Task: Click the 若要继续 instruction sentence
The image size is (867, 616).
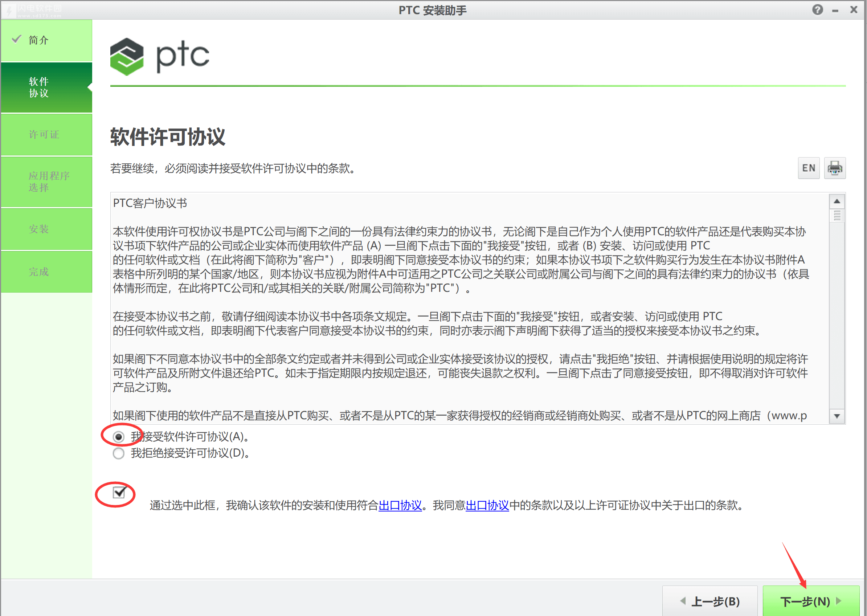Action: pos(233,168)
